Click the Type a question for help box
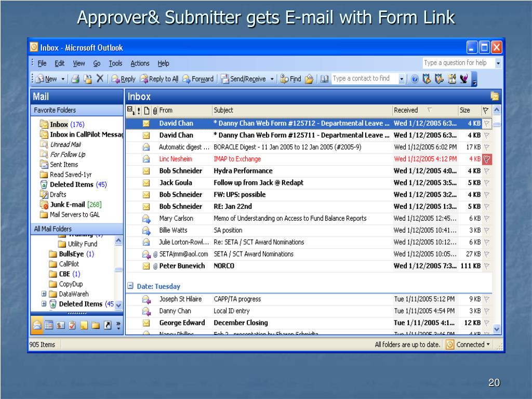Viewport: 532px width, 399px height. (458, 63)
